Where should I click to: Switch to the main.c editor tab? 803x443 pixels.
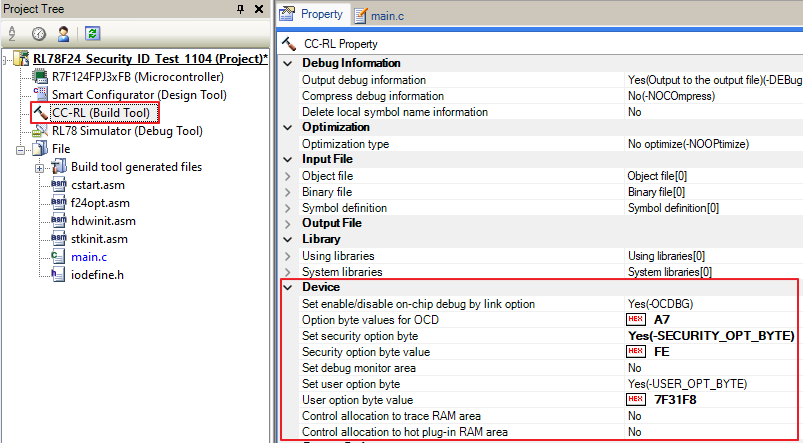pyautogui.click(x=379, y=16)
